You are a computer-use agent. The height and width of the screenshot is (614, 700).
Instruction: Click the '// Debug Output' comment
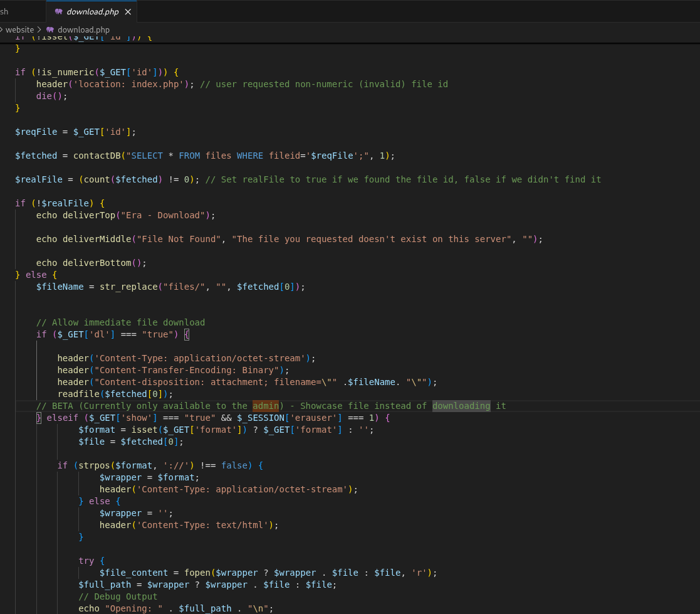pos(118,596)
